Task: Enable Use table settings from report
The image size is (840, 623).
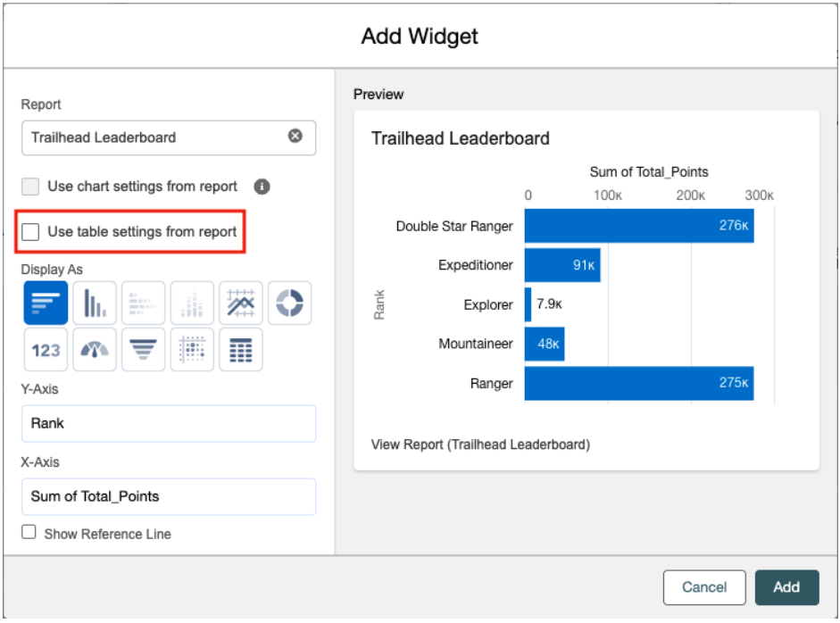Action: (x=31, y=232)
